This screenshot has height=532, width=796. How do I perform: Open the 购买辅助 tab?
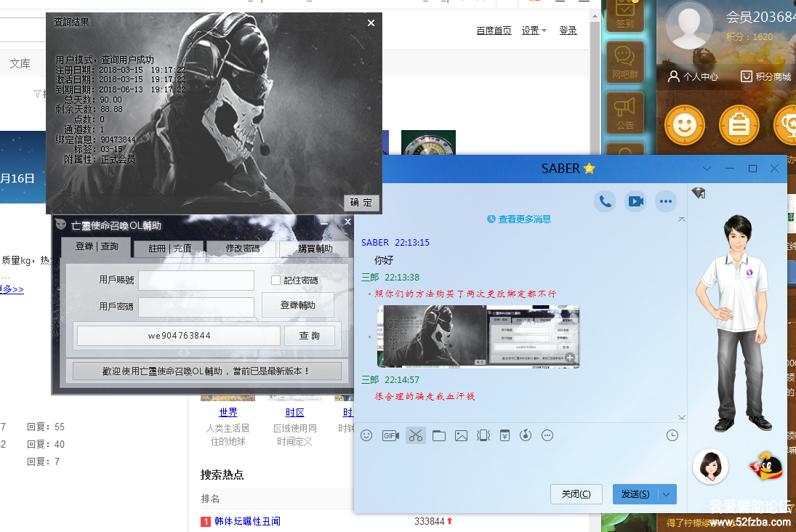[315, 249]
